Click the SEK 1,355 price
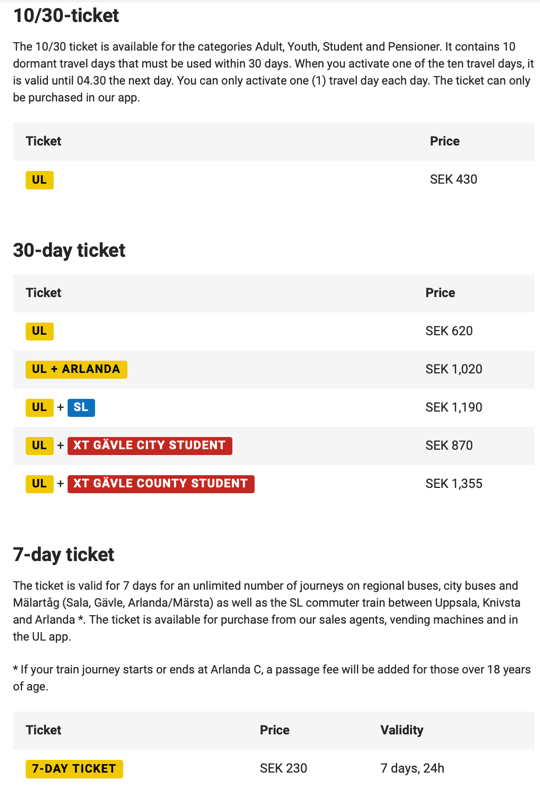 pyautogui.click(x=454, y=483)
